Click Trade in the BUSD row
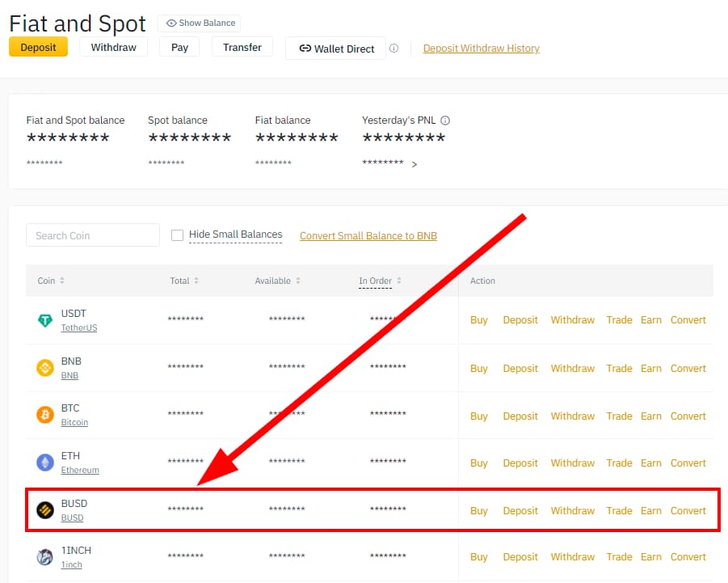Image resolution: width=728 pixels, height=583 pixels. tap(619, 510)
